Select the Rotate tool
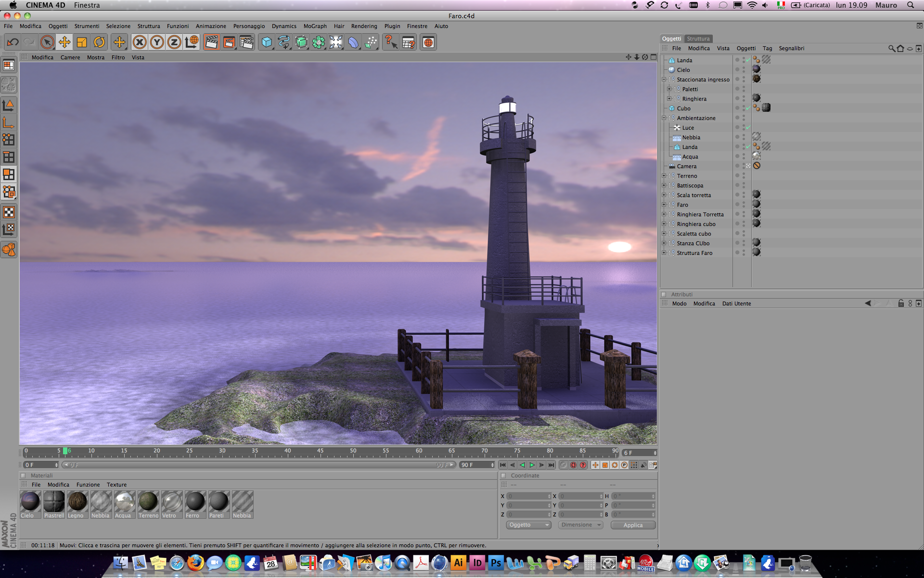This screenshot has width=924, height=578. (99, 42)
